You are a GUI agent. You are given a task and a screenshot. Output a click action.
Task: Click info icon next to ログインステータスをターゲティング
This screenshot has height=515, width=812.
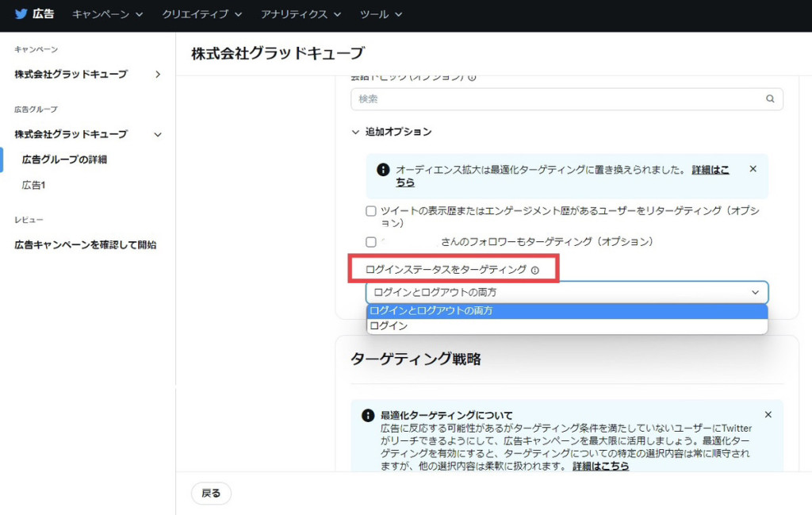pos(535,271)
